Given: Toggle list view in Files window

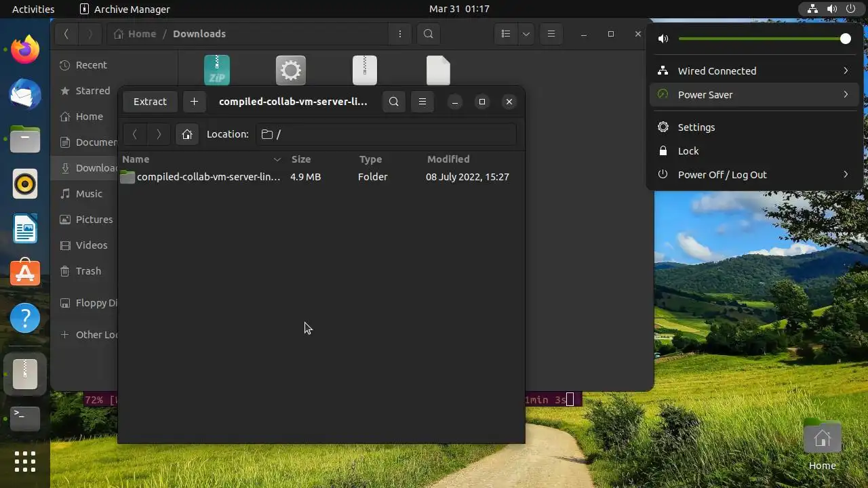Looking at the screenshot, I should pos(505,34).
